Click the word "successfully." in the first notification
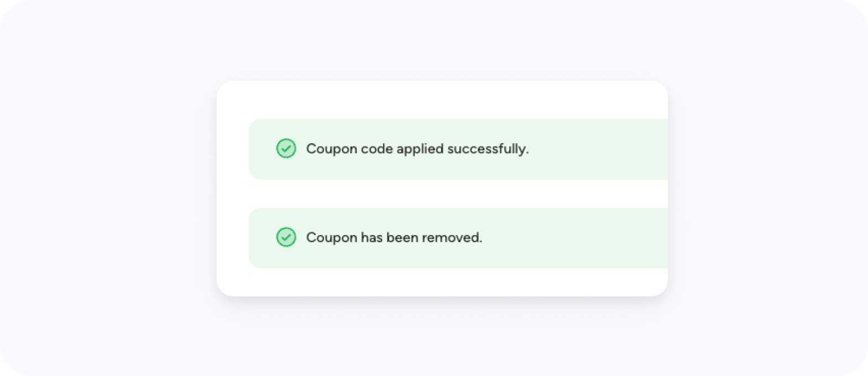This screenshot has width=868, height=376. click(488, 149)
